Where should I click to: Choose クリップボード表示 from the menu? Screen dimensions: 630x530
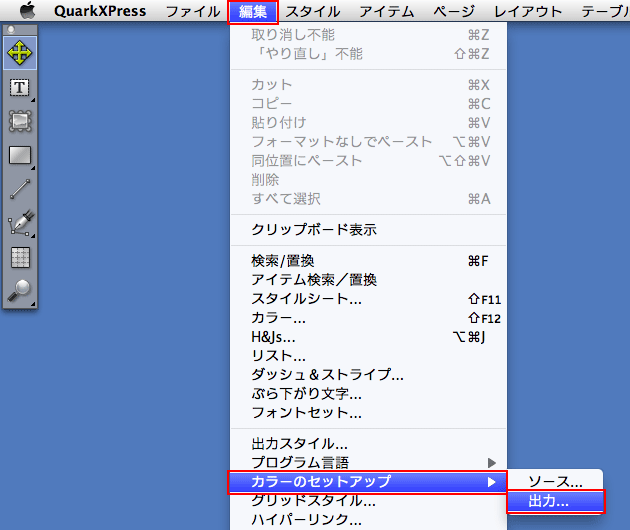click(368, 229)
